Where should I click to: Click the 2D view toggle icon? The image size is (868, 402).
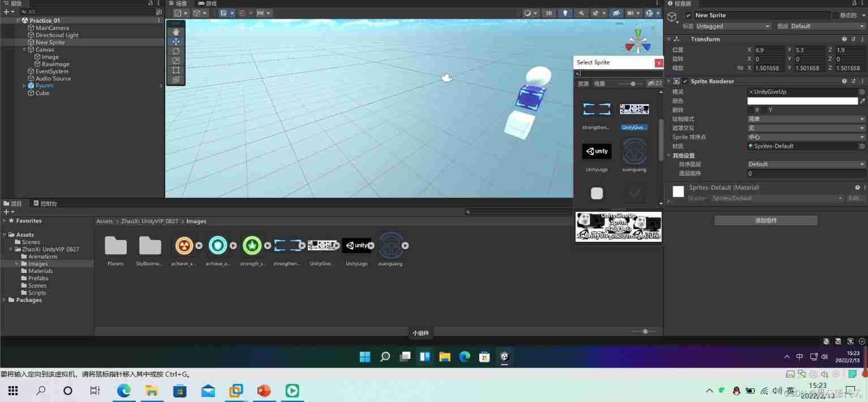coord(549,12)
